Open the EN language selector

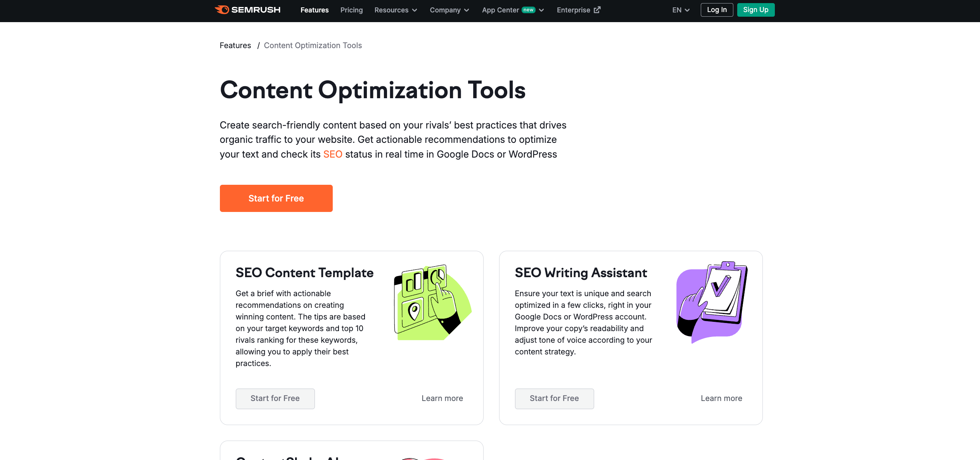coord(681,10)
